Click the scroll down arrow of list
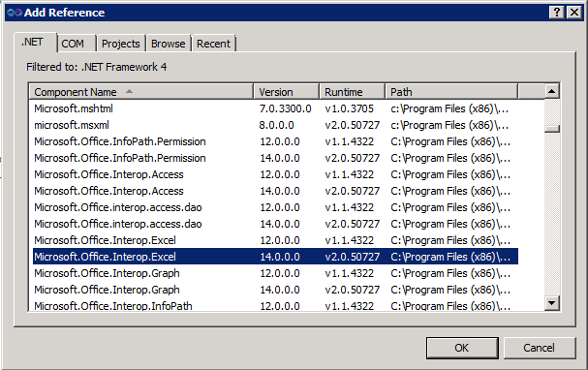 pos(551,302)
